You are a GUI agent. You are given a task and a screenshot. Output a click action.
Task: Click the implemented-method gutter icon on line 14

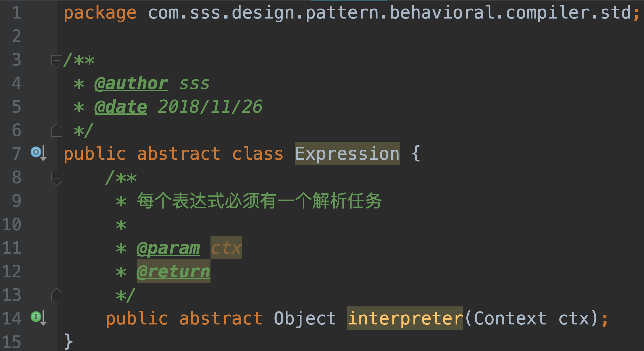pos(36,317)
